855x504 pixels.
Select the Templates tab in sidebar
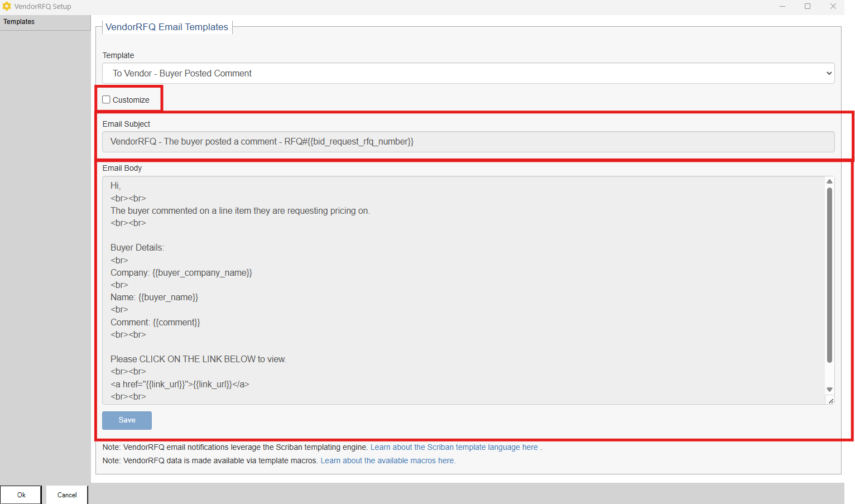(x=45, y=22)
